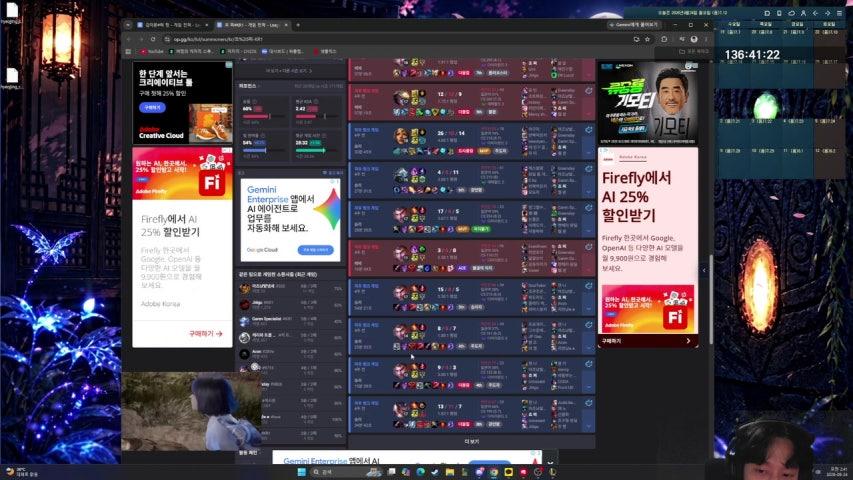Open Chrome extensions puzzle icon
The height and width of the screenshot is (480, 853).
coord(664,39)
